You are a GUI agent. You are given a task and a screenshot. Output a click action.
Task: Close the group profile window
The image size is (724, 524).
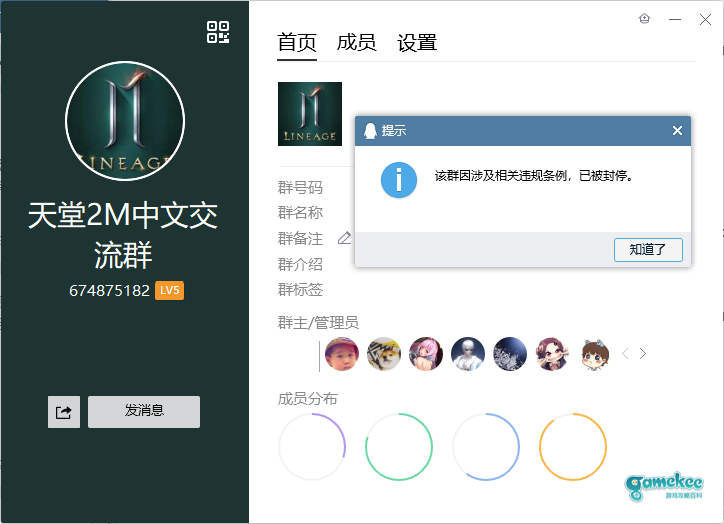pos(705,19)
